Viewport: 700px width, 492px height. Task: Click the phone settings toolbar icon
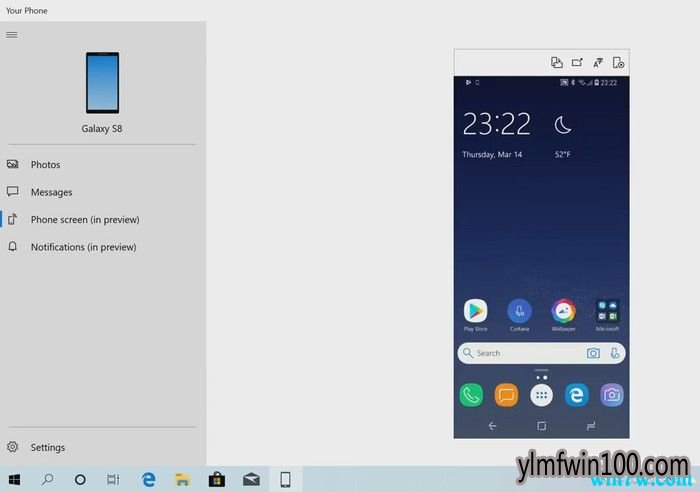[618, 63]
